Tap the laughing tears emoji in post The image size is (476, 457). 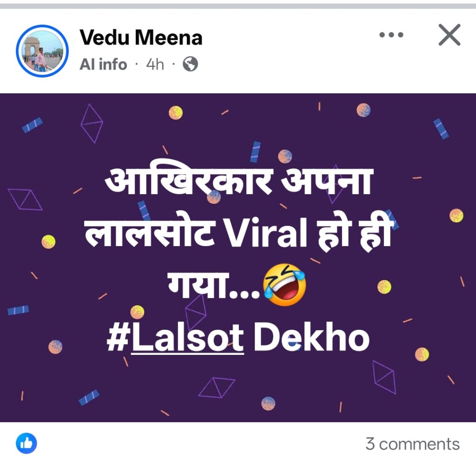coord(284,284)
